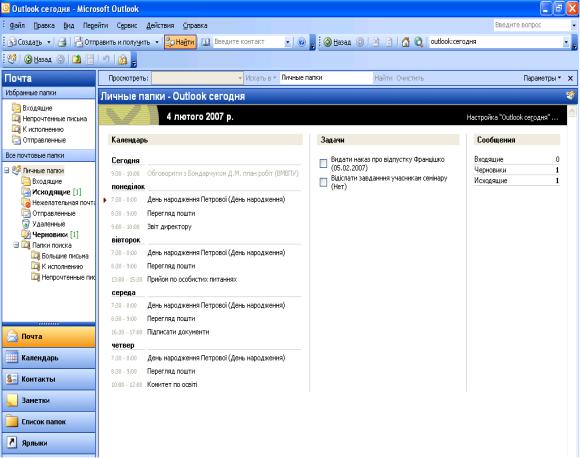Open the Справка menu

pyautogui.click(x=195, y=26)
